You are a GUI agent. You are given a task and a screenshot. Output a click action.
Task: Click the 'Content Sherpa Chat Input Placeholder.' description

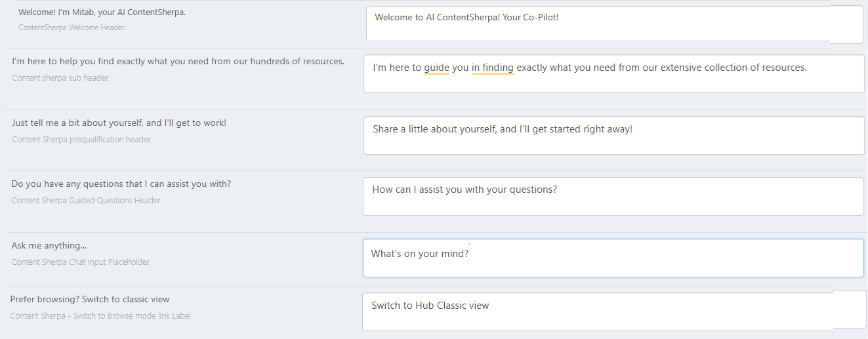tap(81, 262)
